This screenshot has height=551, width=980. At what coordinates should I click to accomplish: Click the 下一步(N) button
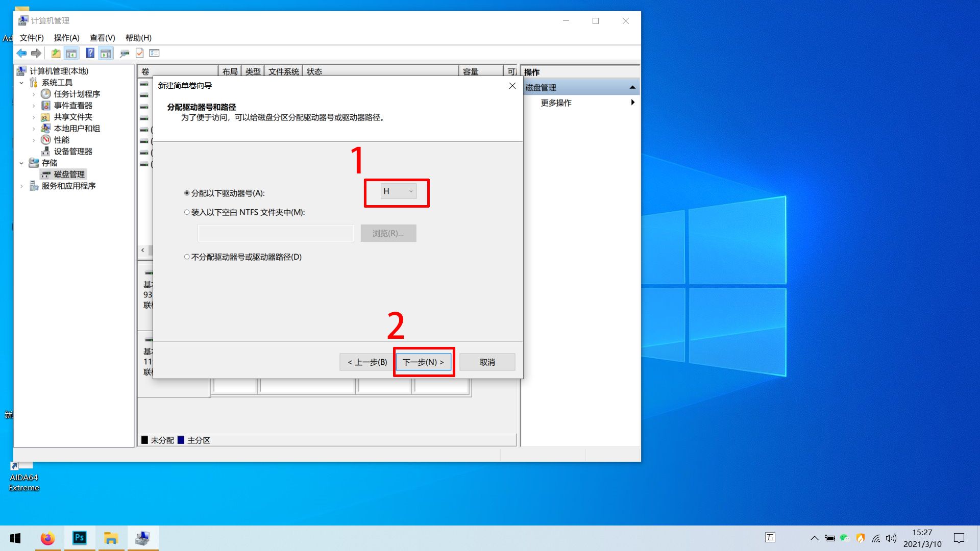424,362
